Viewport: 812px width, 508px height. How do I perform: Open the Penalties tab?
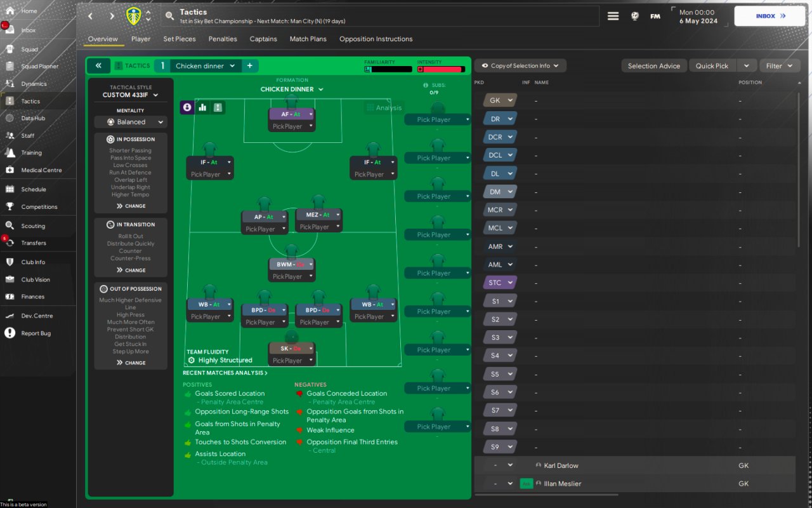(223, 39)
